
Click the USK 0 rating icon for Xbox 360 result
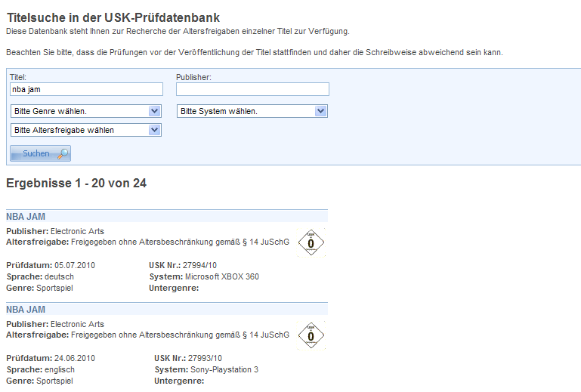pos(311,242)
